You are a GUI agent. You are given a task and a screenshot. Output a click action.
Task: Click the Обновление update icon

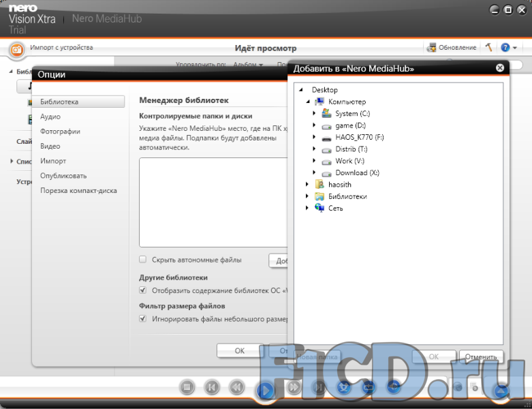point(431,48)
